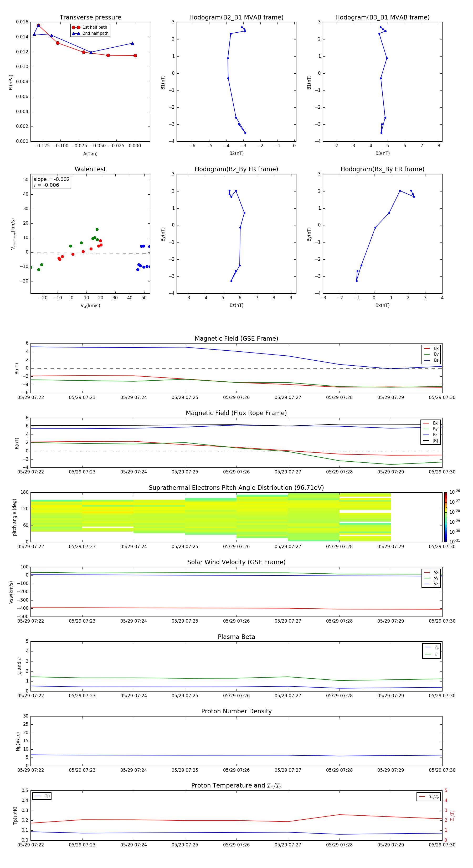Click the "B3(nT)" axis label
This screenshot has width=473, height=868.
[x=382, y=153]
